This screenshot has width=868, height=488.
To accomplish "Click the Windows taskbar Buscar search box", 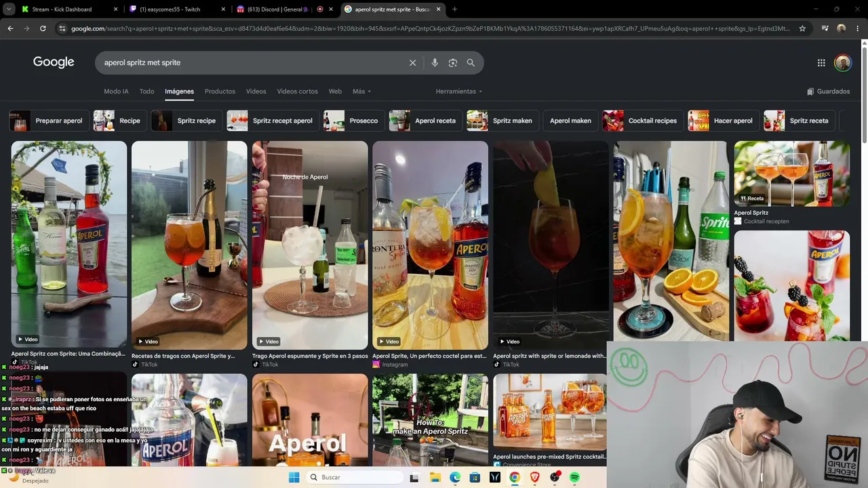I will tap(355, 477).
